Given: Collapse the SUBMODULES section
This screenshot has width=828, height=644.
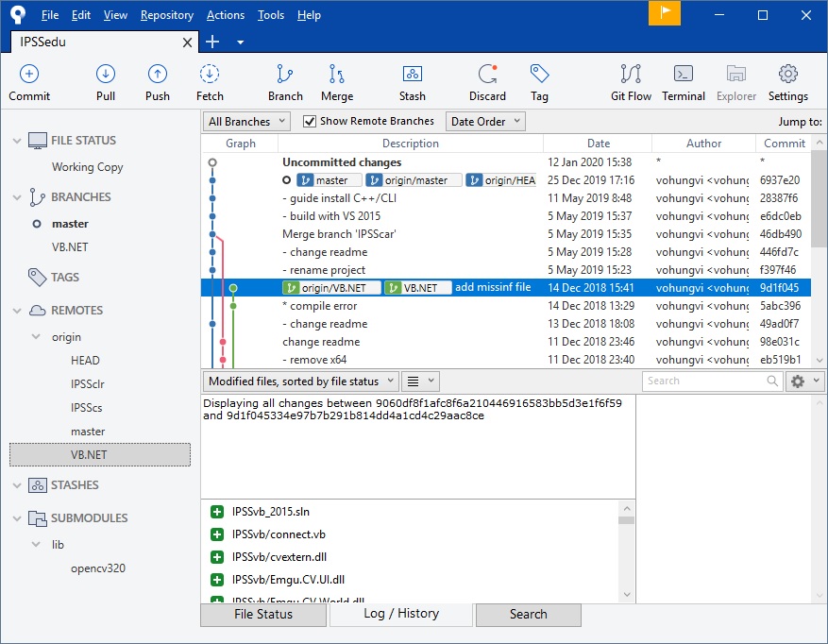Looking at the screenshot, I should (x=17, y=518).
